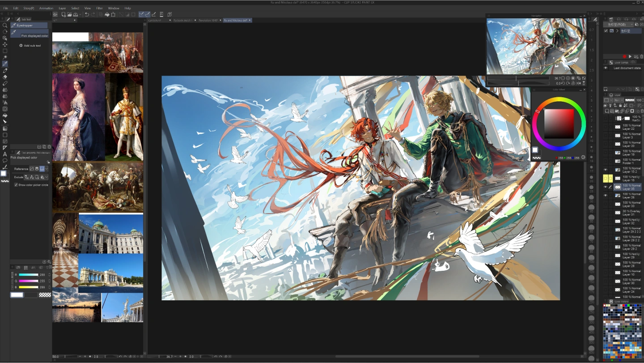Click the Redo arrow in command bar
The height and width of the screenshot is (363, 644).
(x=93, y=14)
